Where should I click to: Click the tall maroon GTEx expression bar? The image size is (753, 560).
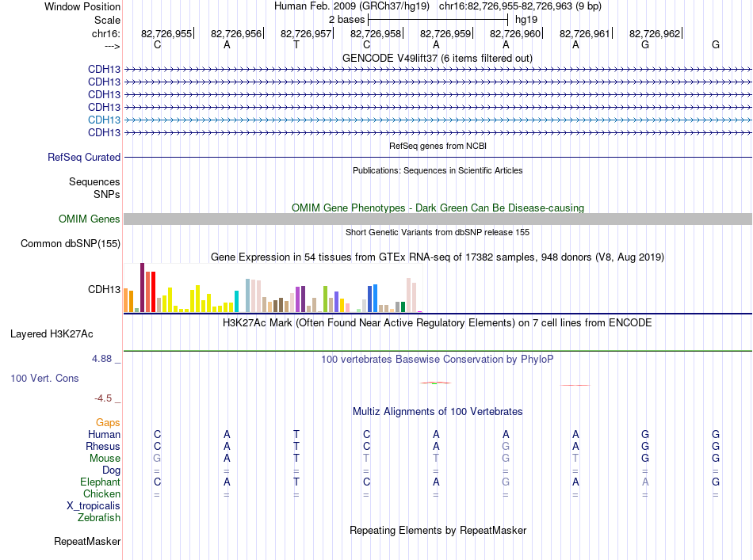pyautogui.click(x=142, y=288)
